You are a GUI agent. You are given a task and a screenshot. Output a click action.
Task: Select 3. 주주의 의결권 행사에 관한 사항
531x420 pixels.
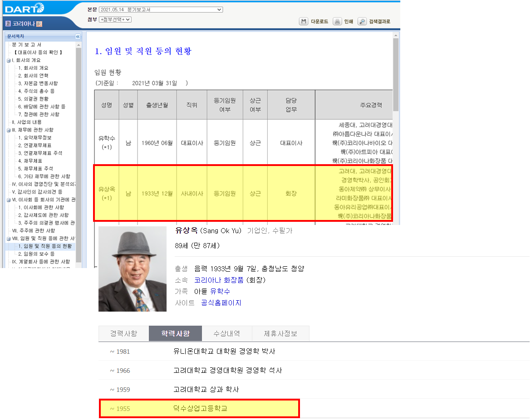[x=46, y=223]
